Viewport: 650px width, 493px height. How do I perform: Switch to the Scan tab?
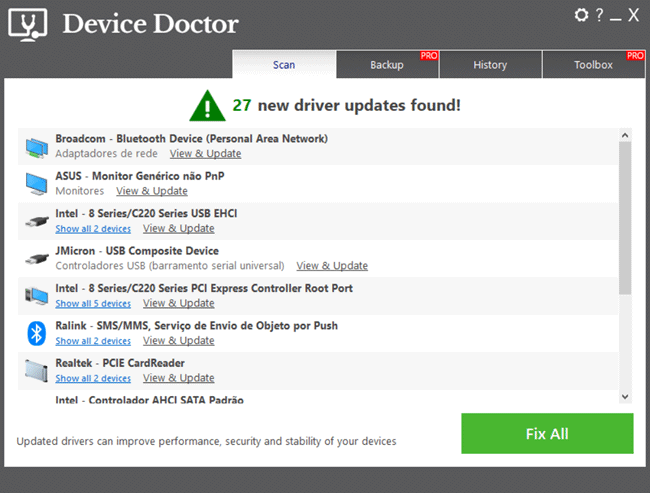pyautogui.click(x=284, y=64)
